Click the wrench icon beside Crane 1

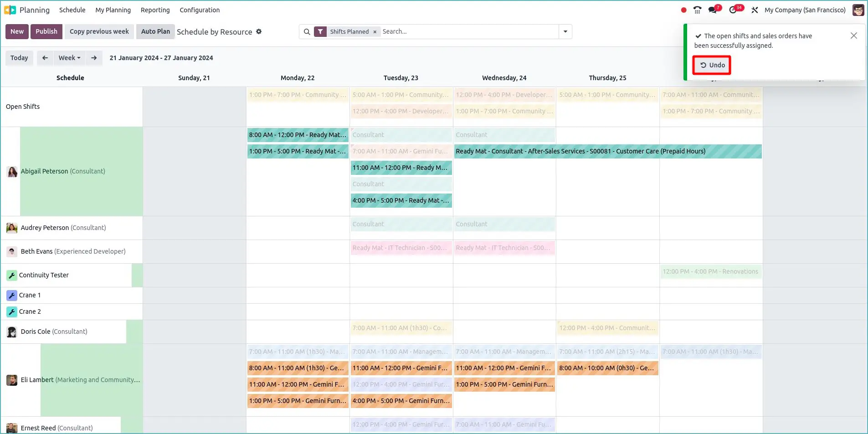pyautogui.click(x=11, y=295)
